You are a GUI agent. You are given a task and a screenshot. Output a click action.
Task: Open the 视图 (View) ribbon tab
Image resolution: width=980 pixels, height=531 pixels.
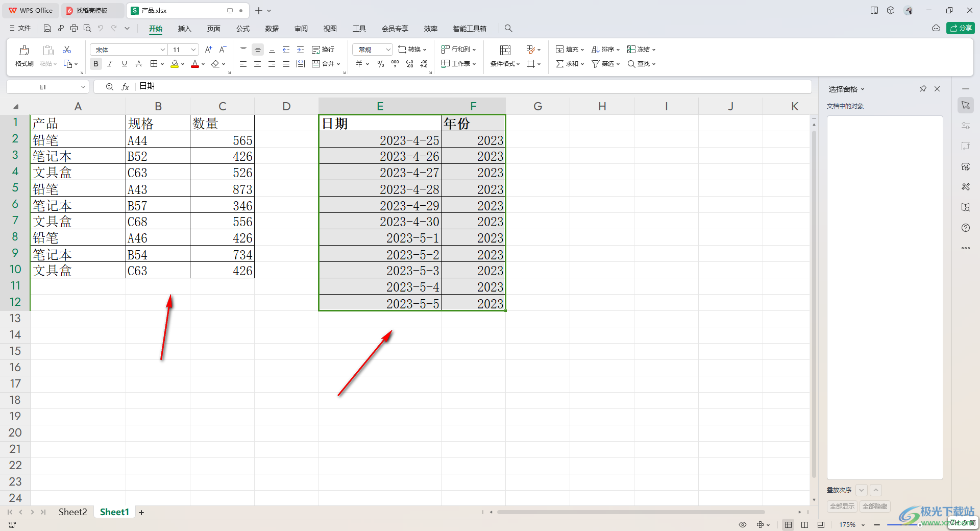click(330, 29)
